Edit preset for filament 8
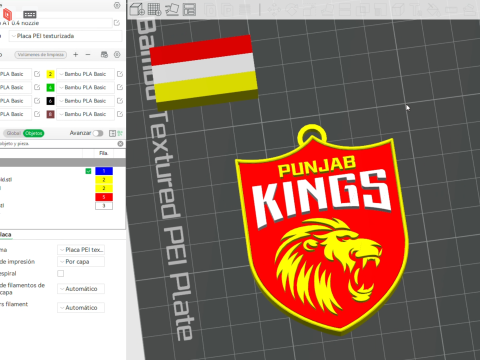The width and height of the screenshot is (480, 360). (120, 114)
